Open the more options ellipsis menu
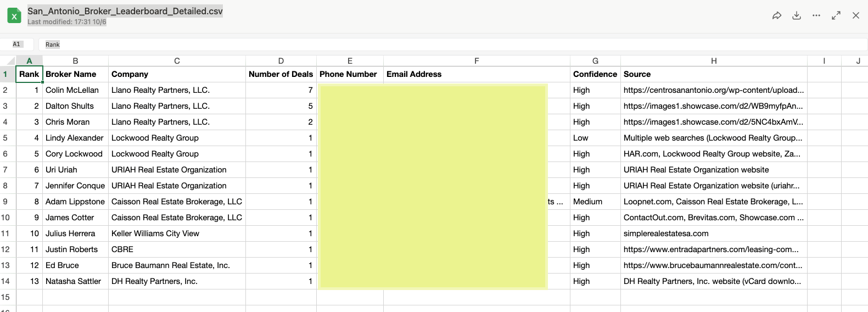This screenshot has width=868, height=312. pos(816,15)
